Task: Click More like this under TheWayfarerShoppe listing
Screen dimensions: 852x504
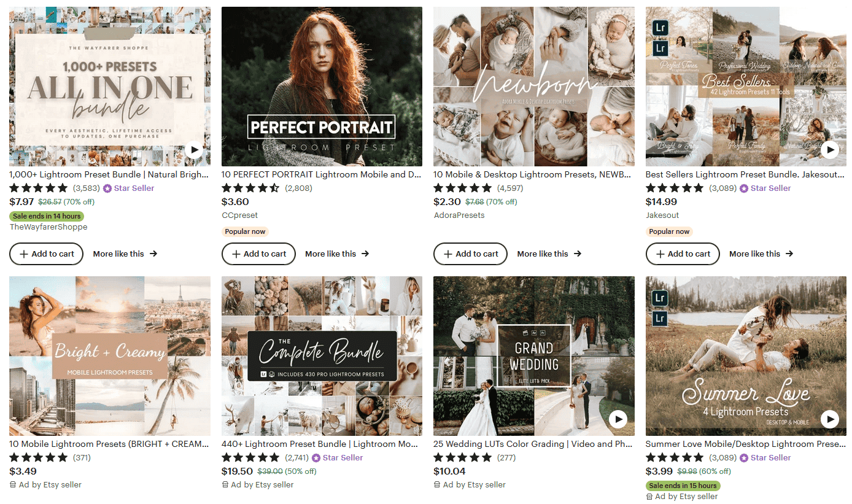Action: [x=125, y=254]
